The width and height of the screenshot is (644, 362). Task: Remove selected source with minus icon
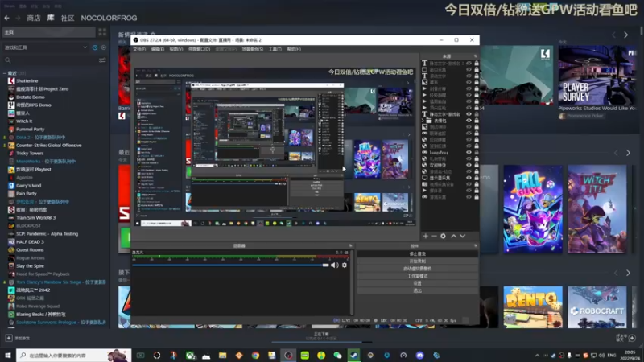[434, 236]
